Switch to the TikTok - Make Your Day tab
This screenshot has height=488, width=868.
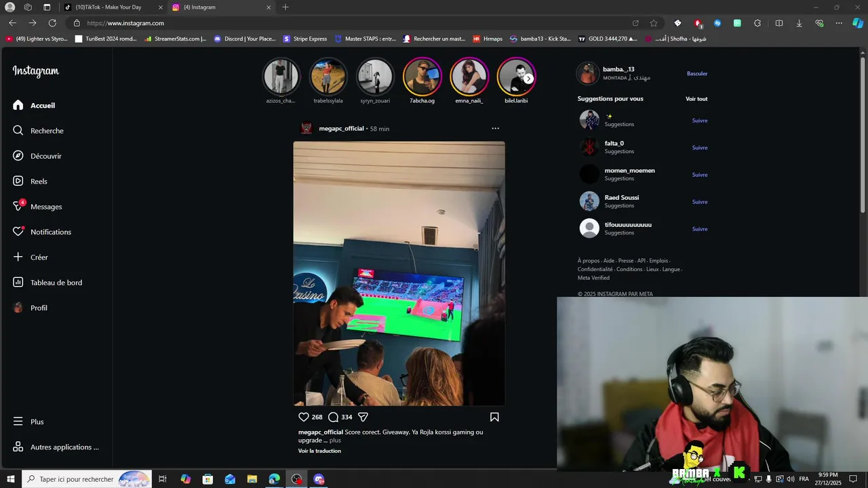(113, 7)
